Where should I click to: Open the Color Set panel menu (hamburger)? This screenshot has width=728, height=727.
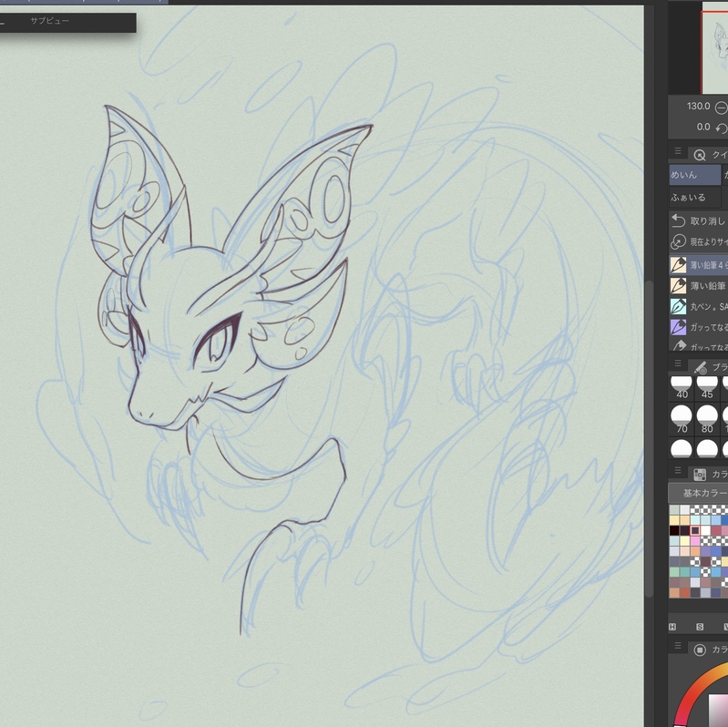[x=678, y=471]
